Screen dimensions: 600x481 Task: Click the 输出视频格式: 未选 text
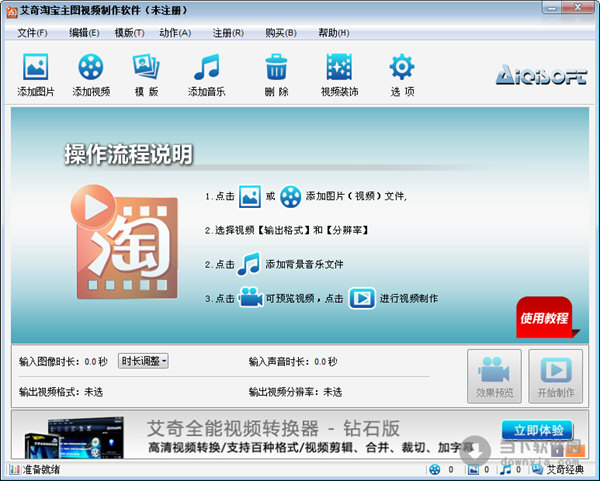[x=61, y=392]
